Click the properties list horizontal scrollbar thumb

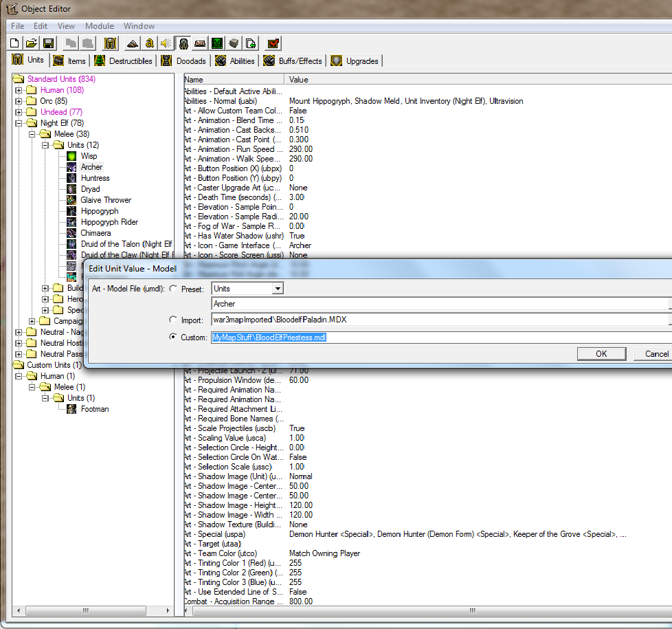click(433, 610)
